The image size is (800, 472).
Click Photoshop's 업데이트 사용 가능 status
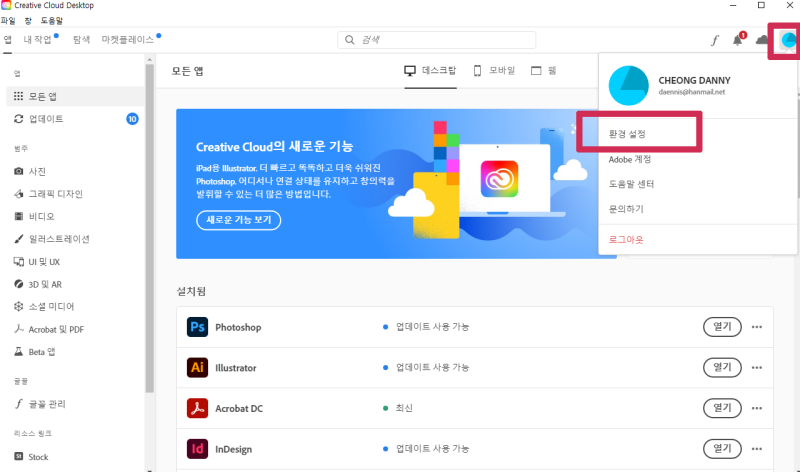coord(432,327)
